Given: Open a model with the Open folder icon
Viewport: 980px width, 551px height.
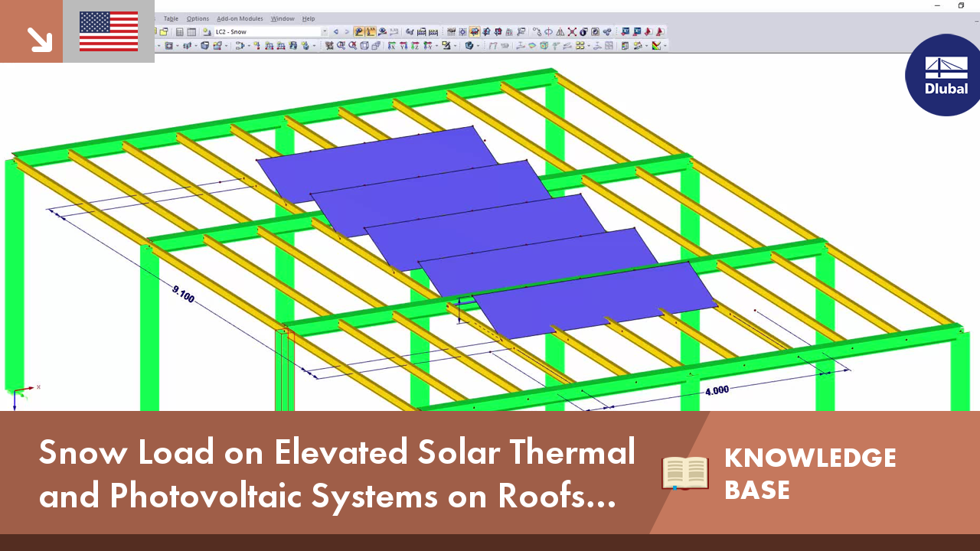Looking at the screenshot, I should [163, 31].
